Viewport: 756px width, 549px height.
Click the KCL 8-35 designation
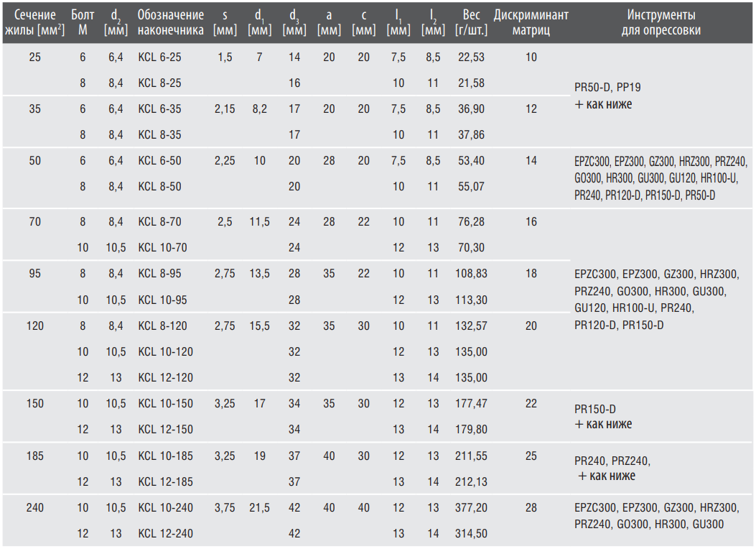(x=159, y=134)
